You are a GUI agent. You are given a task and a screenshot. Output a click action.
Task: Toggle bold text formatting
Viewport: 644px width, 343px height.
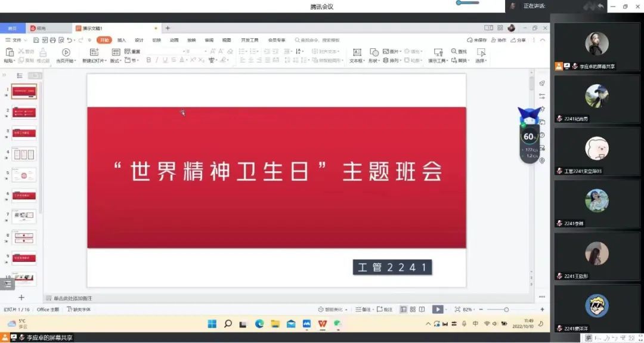148,60
